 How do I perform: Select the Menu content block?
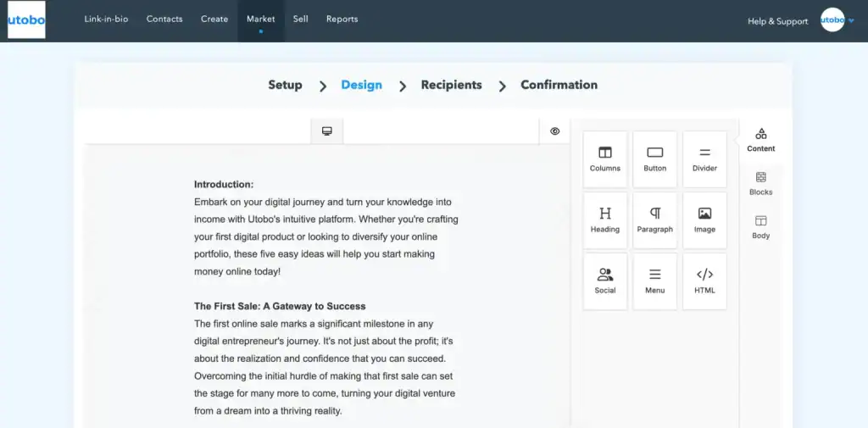coord(655,281)
